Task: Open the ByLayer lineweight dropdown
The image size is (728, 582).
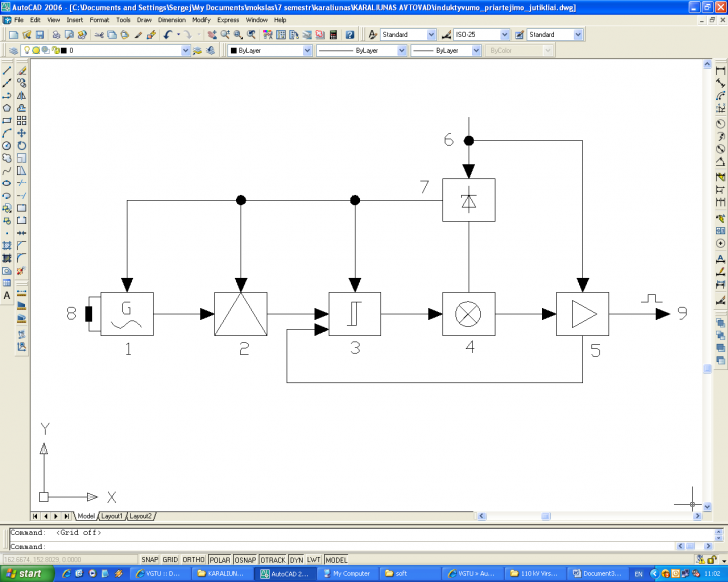Action: [x=476, y=51]
